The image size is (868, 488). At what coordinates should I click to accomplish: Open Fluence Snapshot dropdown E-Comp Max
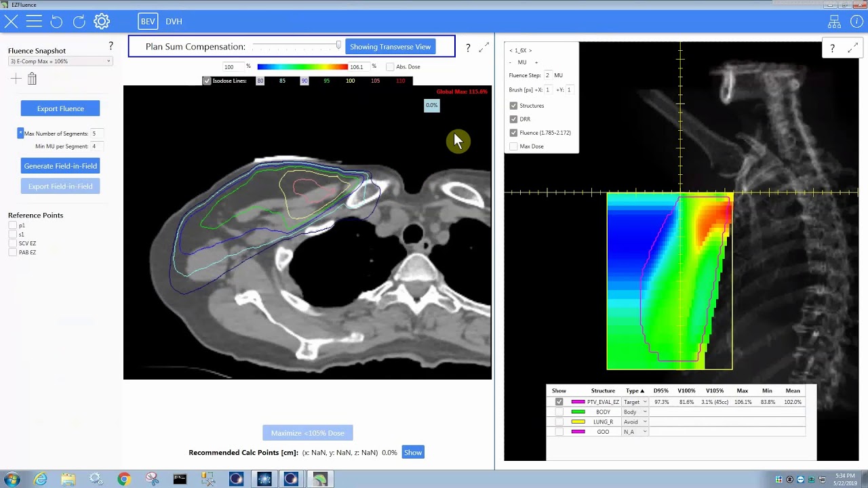(x=60, y=61)
